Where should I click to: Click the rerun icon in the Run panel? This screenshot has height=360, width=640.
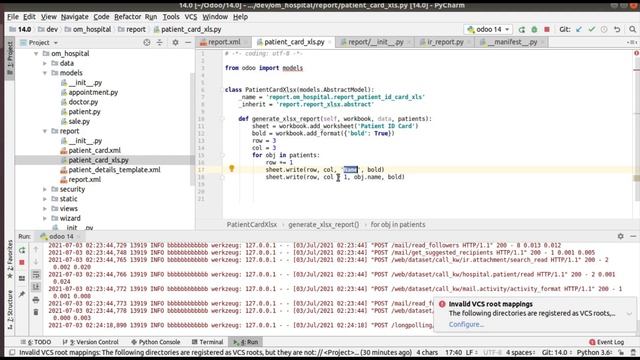(22, 250)
